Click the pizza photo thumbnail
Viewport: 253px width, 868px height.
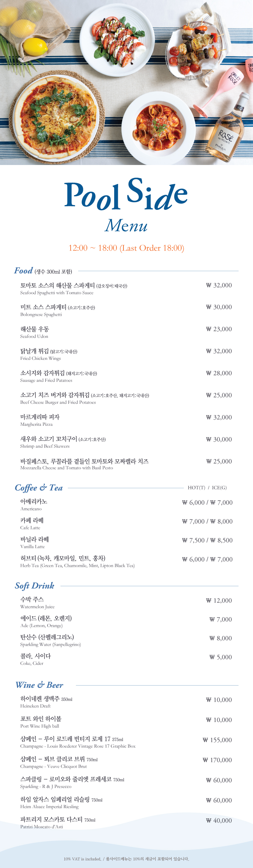55,115
